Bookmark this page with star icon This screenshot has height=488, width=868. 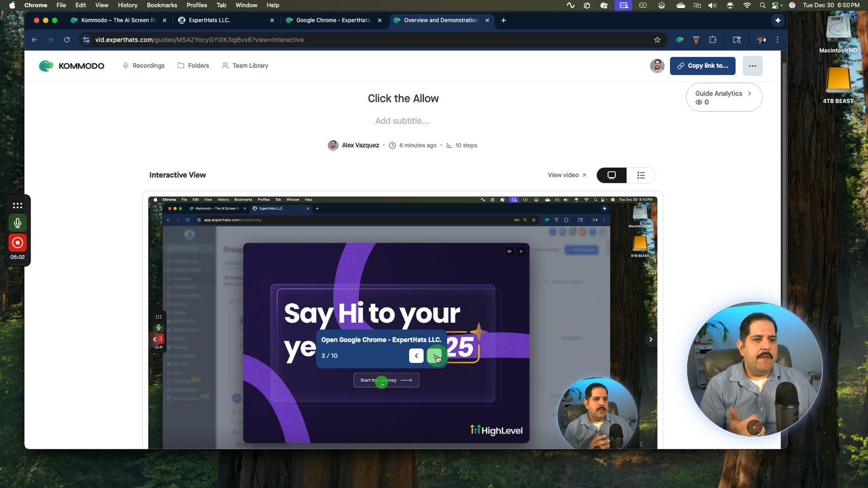click(657, 40)
